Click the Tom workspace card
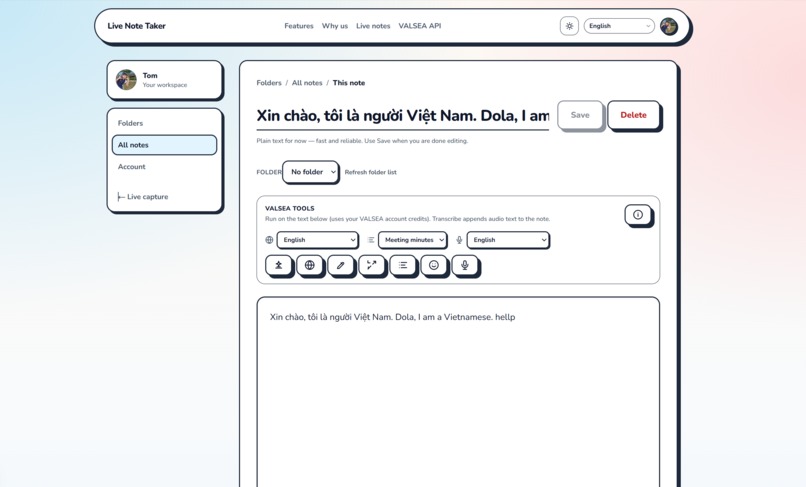Screen dimensions: 806x487 164,80
